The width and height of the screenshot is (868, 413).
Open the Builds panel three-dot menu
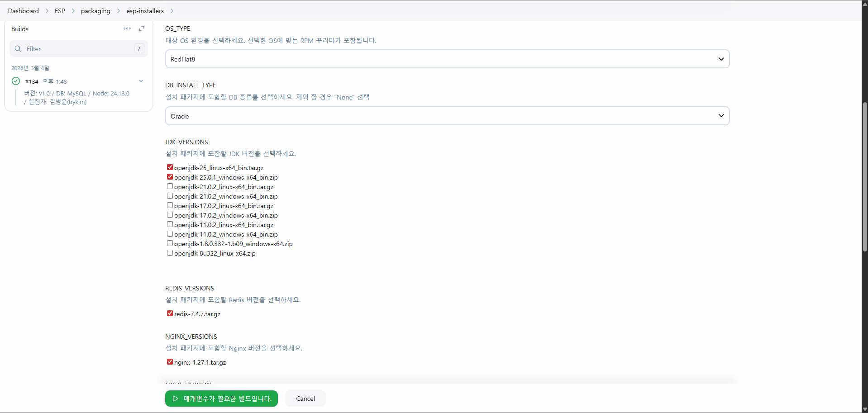127,28
